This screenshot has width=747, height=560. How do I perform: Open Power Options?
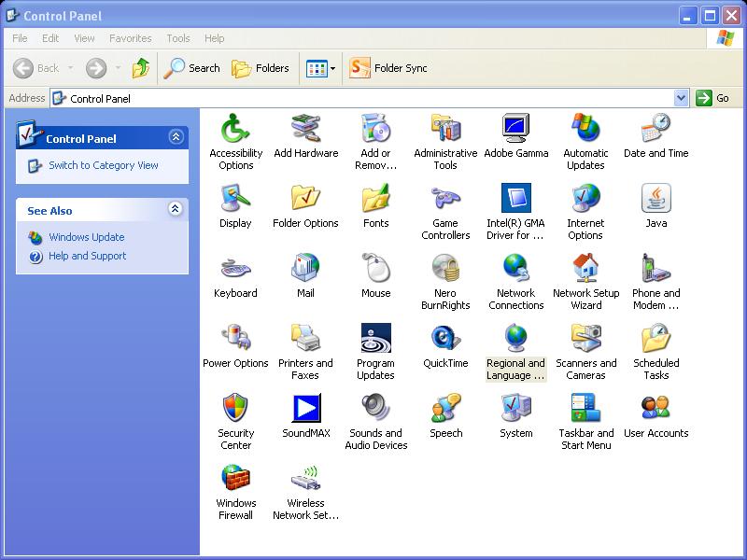point(235,345)
